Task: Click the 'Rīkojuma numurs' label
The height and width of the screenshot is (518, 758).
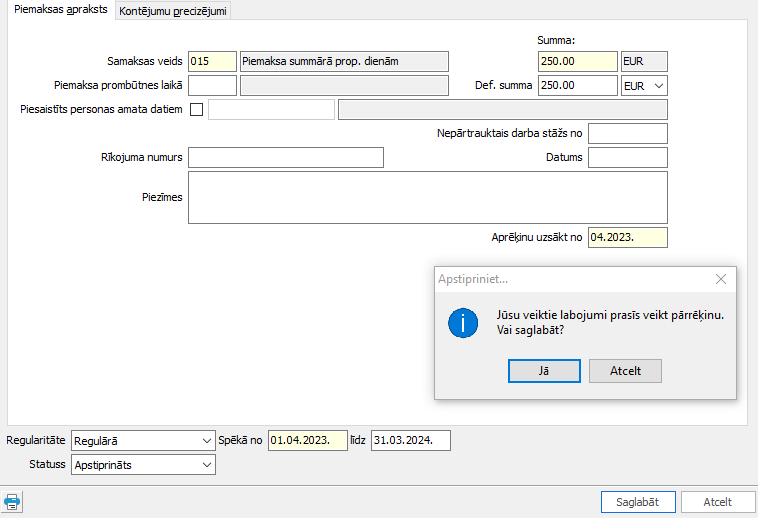Action: point(142,158)
